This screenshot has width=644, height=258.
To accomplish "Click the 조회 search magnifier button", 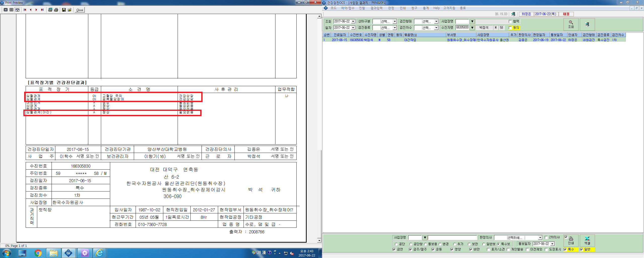I will [x=571, y=24].
